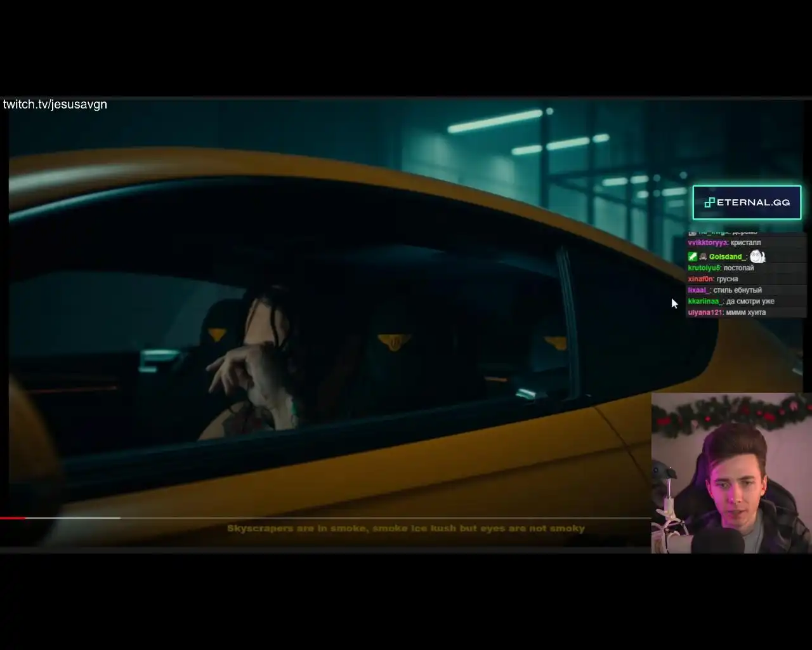Viewport: 812px width, 650px height.
Task: Click the ETERNAL.GG logo icon
Action: pos(710,202)
